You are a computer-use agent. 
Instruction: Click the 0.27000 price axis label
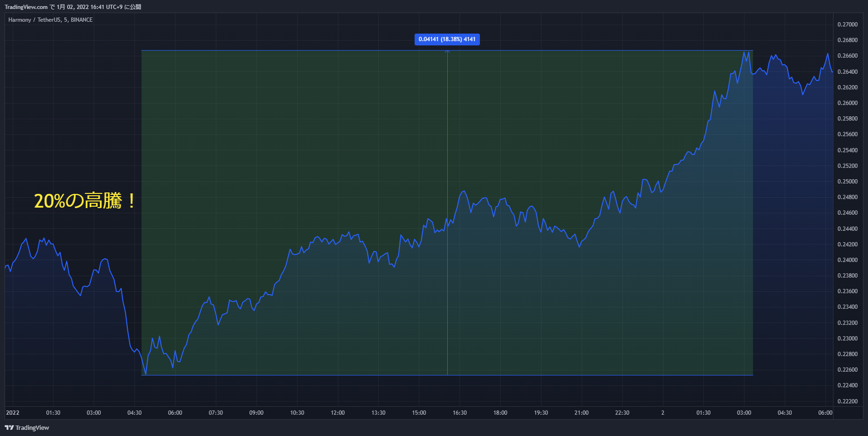tap(848, 25)
